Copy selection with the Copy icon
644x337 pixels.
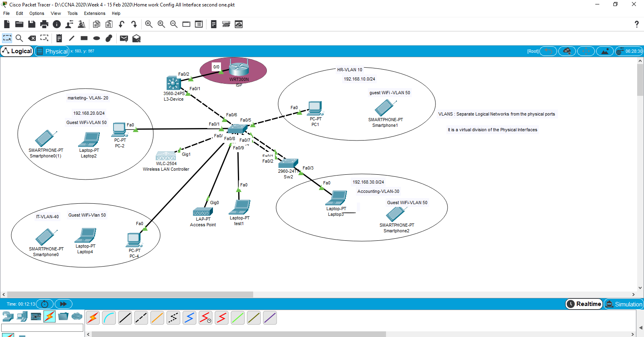97,24
